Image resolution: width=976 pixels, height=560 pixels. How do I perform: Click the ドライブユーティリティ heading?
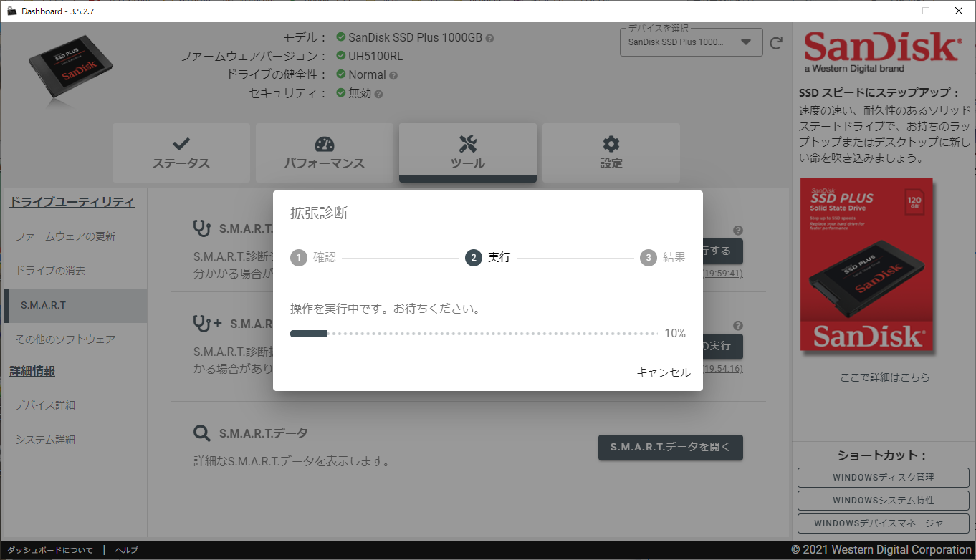click(x=72, y=202)
